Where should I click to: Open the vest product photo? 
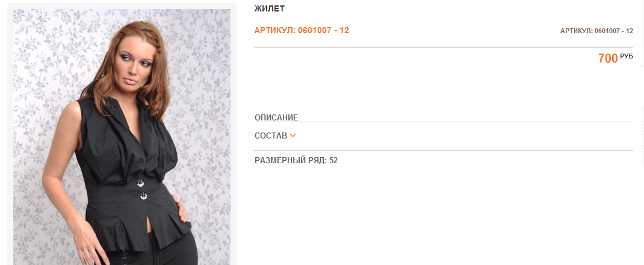122,137
